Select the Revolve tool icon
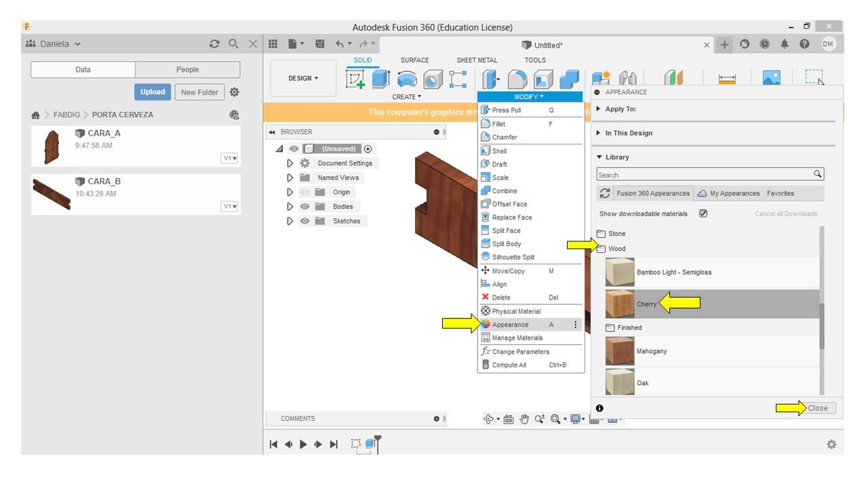868x488 pixels. (407, 79)
